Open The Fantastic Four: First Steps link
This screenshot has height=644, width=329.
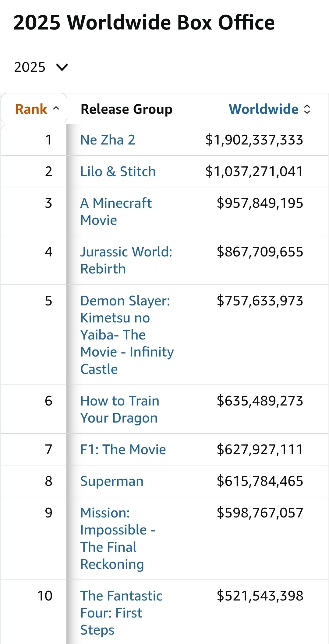click(121, 613)
